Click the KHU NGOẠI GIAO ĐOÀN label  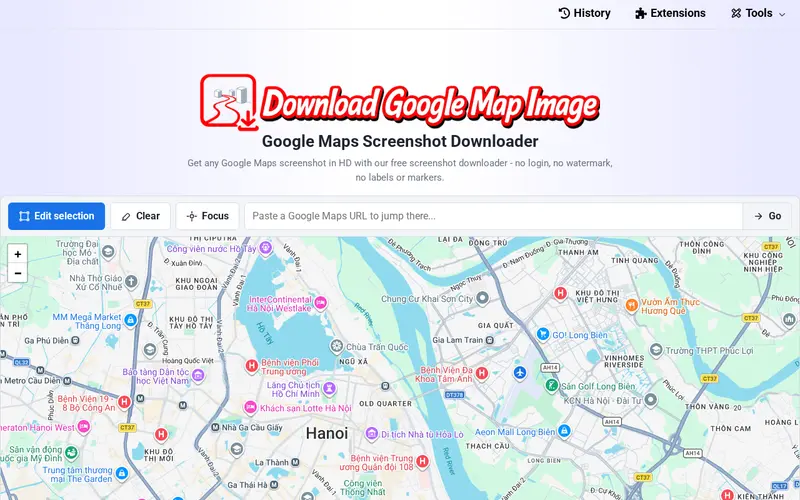click(197, 284)
